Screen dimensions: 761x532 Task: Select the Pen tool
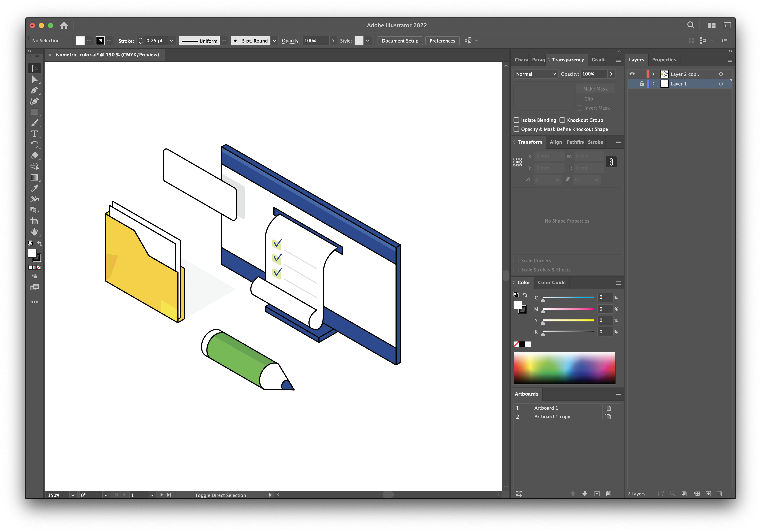(x=35, y=90)
